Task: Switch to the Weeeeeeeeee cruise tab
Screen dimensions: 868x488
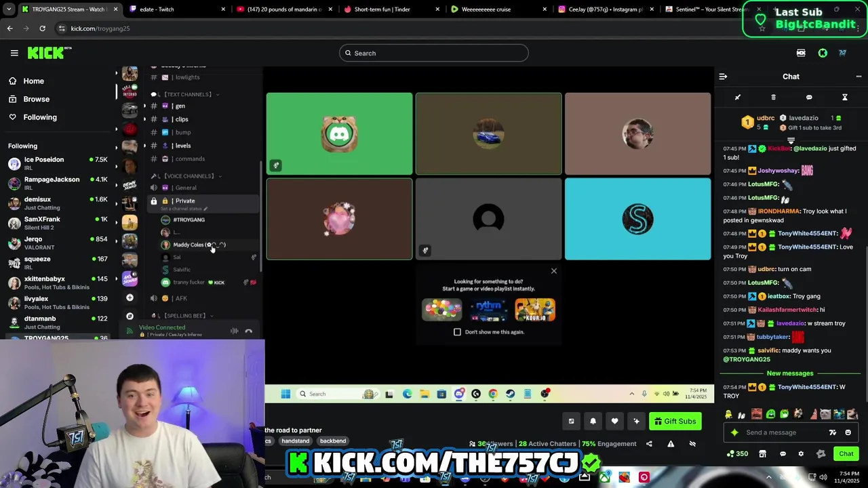Action: [x=499, y=9]
